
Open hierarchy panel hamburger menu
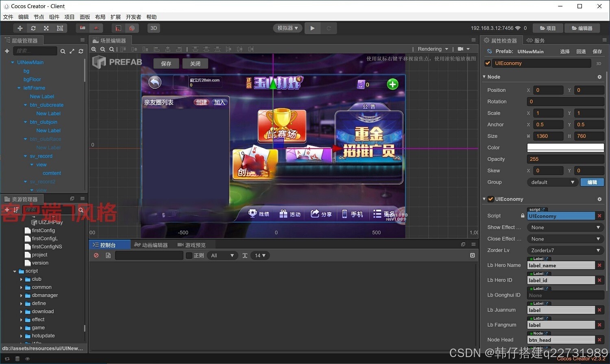83,40
